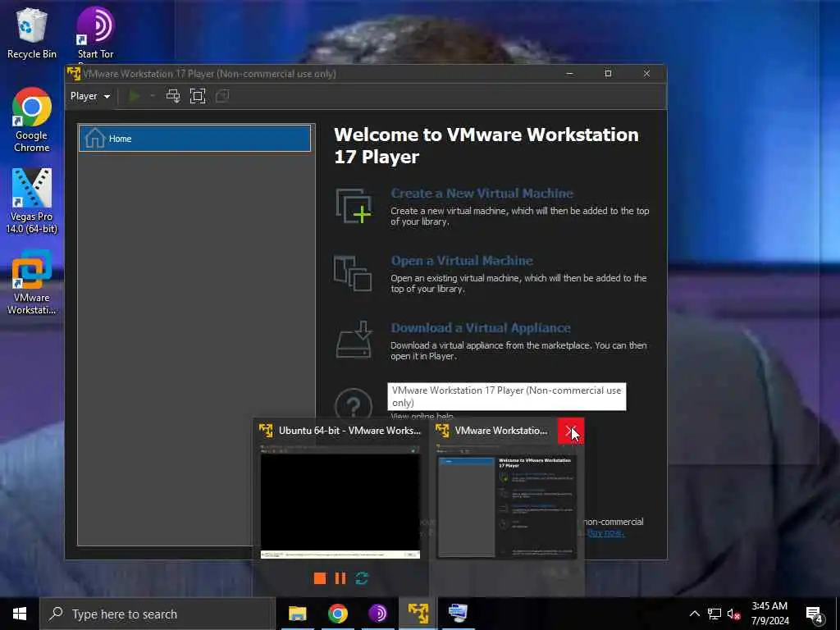Click Send Ctrl+Alt+Del toolbar icon

coord(173,96)
